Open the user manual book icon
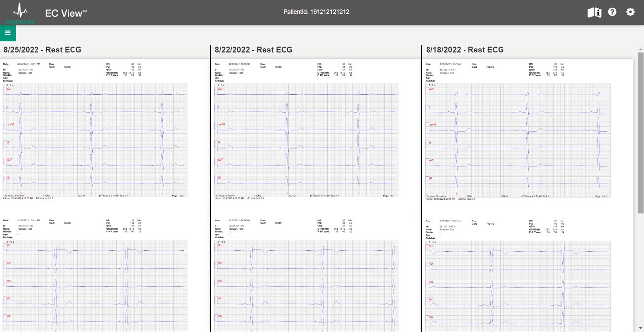 (594, 12)
